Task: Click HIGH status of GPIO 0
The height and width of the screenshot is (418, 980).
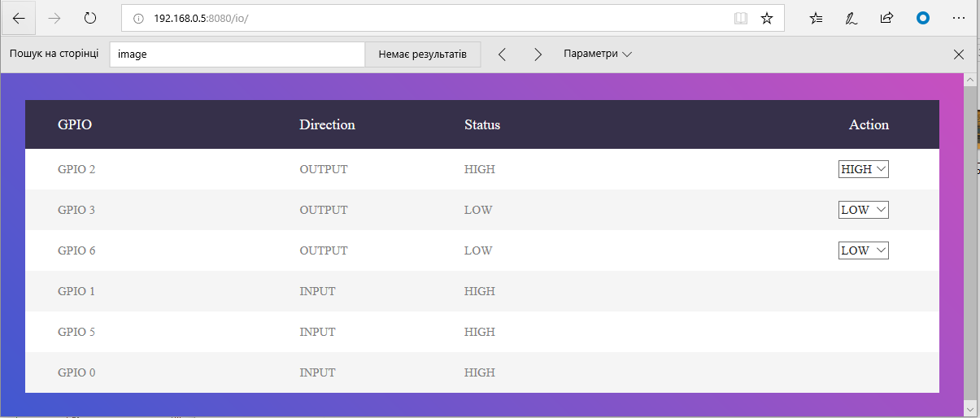Action: [480, 372]
